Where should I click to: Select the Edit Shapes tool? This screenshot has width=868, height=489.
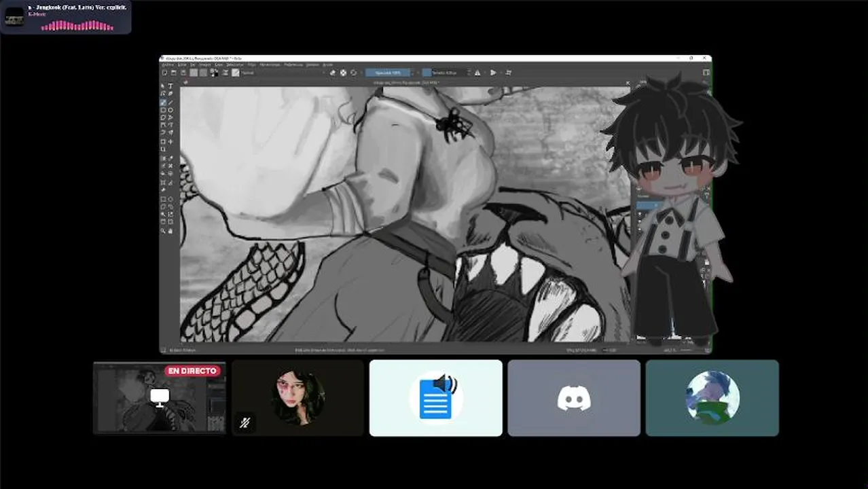163,94
